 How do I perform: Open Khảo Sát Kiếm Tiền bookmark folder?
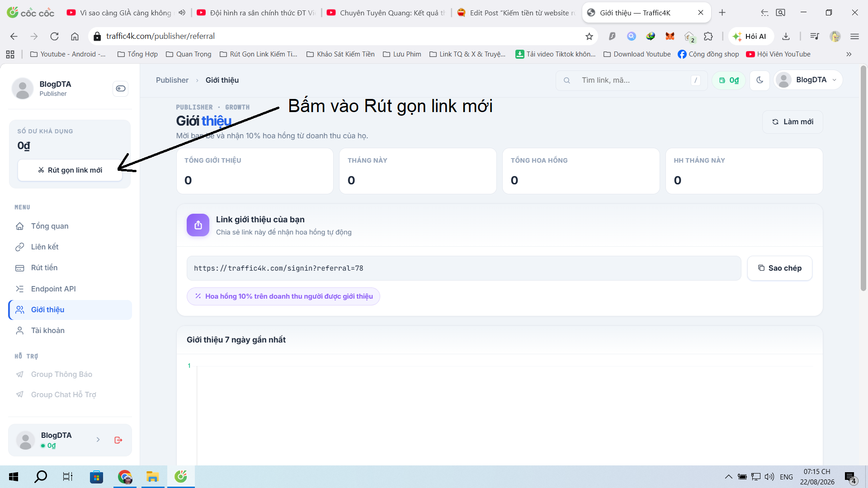340,54
